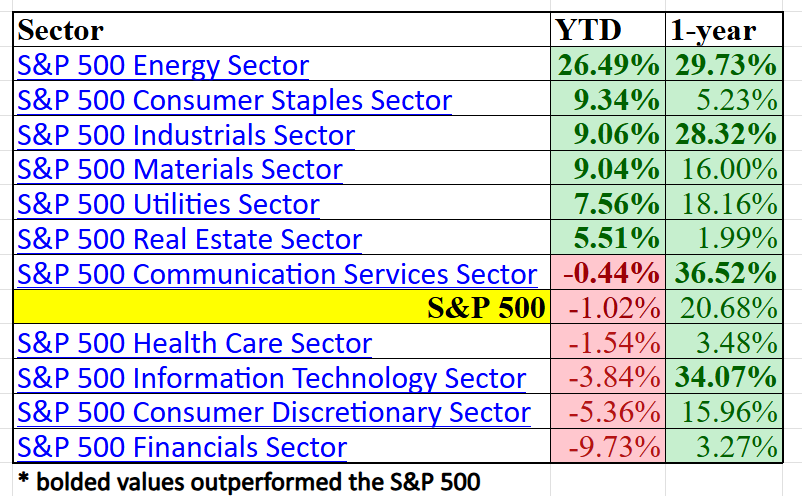
Task: Click the S&P 500 Consumer Staples Sector link
Action: (x=235, y=101)
